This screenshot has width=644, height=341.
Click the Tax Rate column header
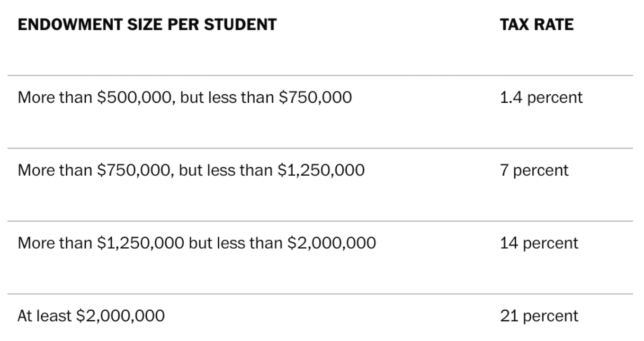[x=537, y=24]
